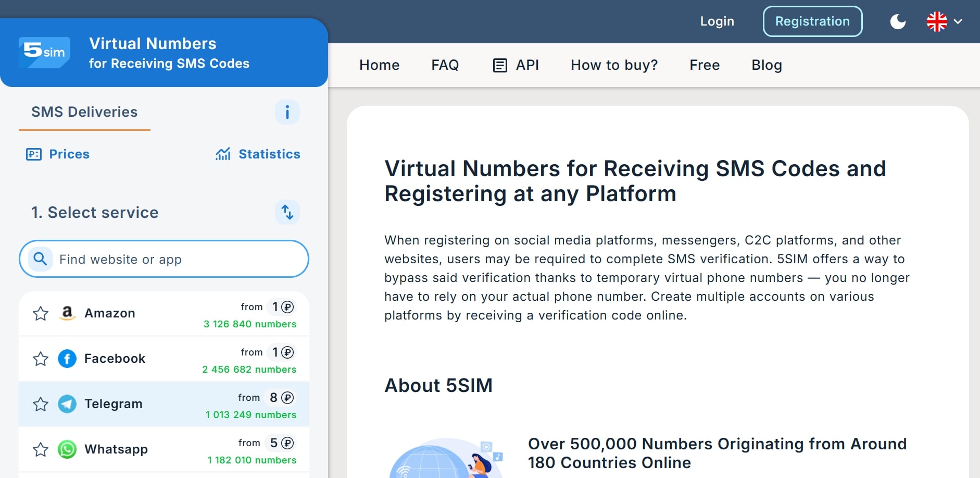Select the SMS Deliveries tab
The width and height of the screenshot is (980, 478).
point(84,112)
